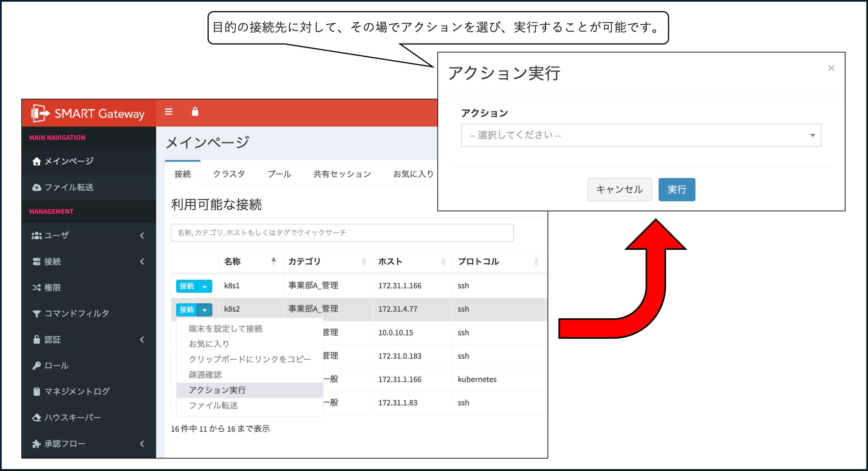Open コマンドフィルタ filter sidebar item

(x=71, y=314)
